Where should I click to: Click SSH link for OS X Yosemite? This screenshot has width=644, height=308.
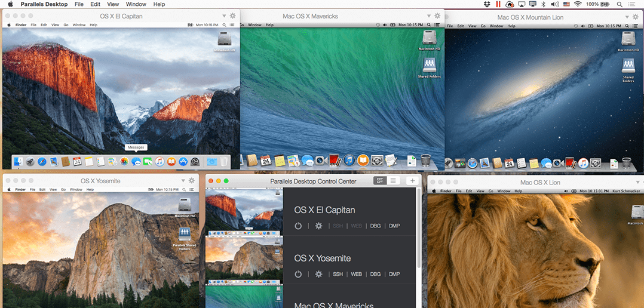pyautogui.click(x=338, y=274)
